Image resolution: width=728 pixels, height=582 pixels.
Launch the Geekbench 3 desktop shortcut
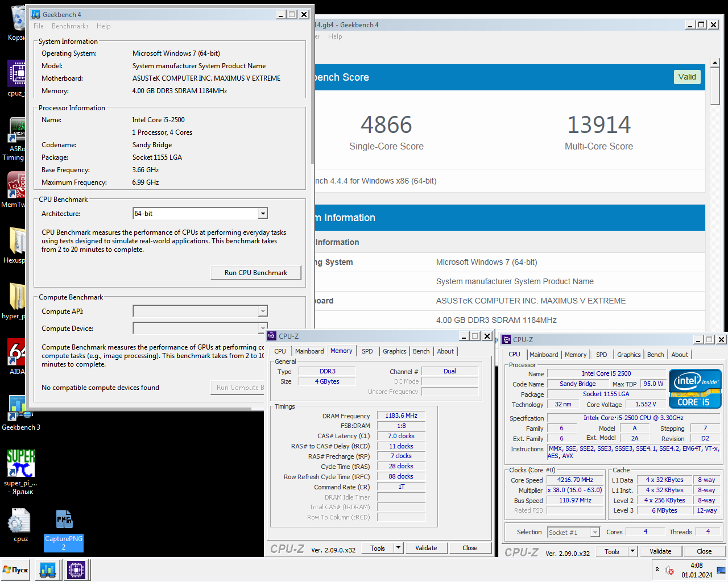pyautogui.click(x=21, y=413)
